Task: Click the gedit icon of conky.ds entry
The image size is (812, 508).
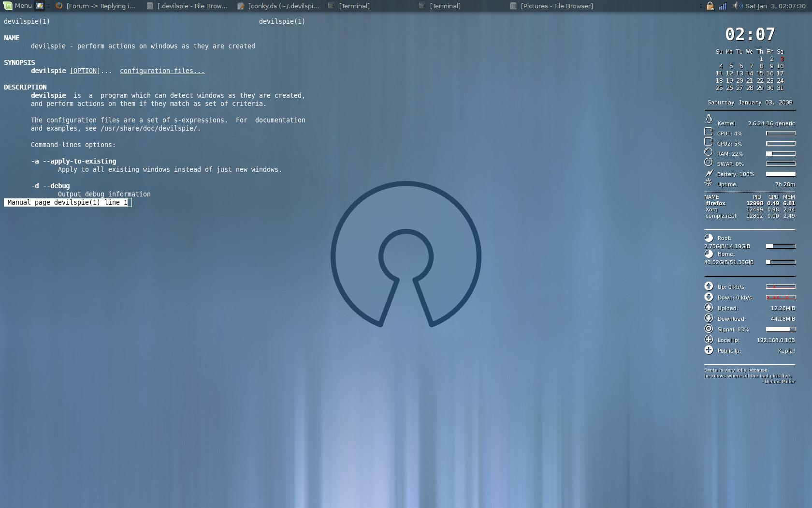Action: (x=241, y=6)
